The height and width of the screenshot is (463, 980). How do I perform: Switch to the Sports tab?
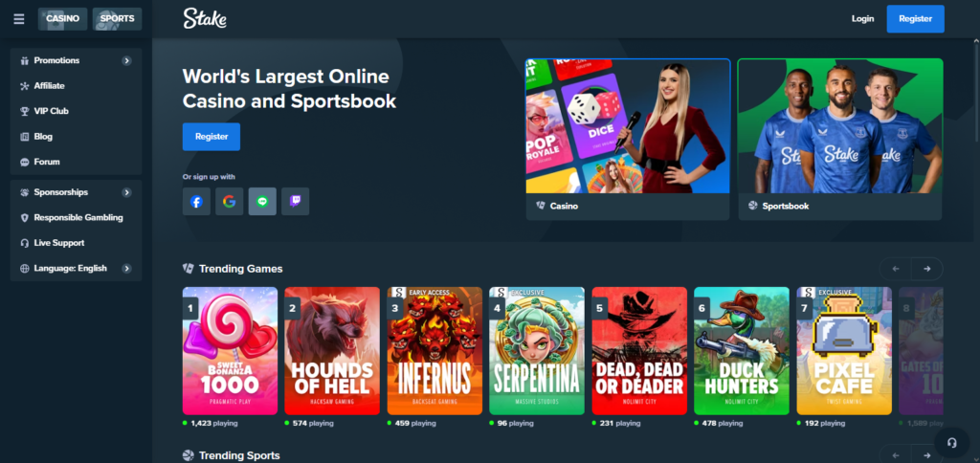(117, 19)
